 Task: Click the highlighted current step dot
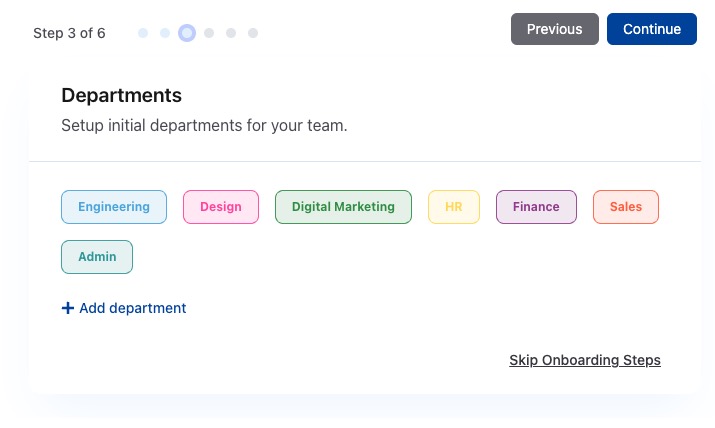(187, 33)
